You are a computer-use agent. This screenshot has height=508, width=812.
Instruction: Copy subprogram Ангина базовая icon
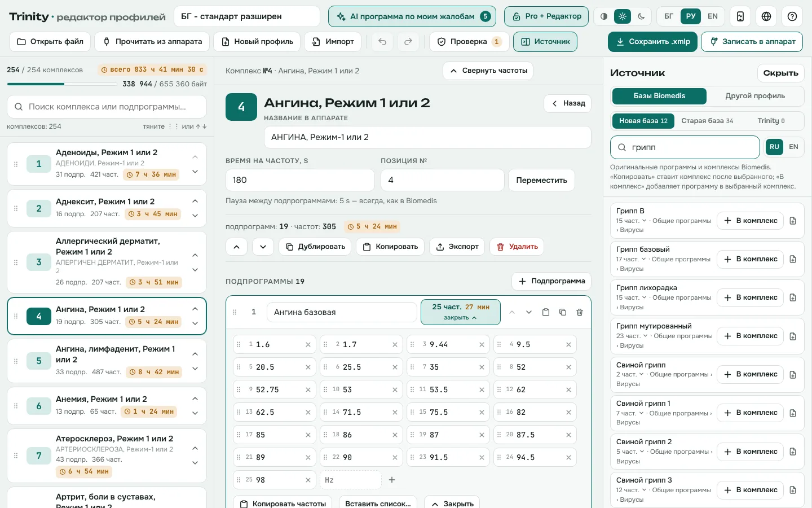545,312
